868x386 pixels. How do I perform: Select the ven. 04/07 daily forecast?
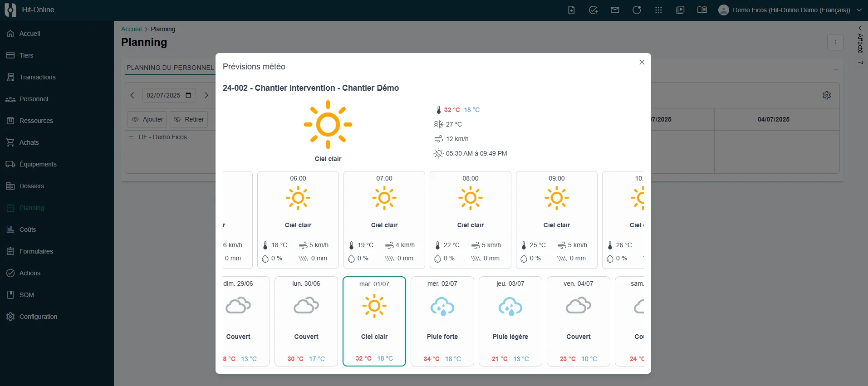pyautogui.click(x=579, y=321)
